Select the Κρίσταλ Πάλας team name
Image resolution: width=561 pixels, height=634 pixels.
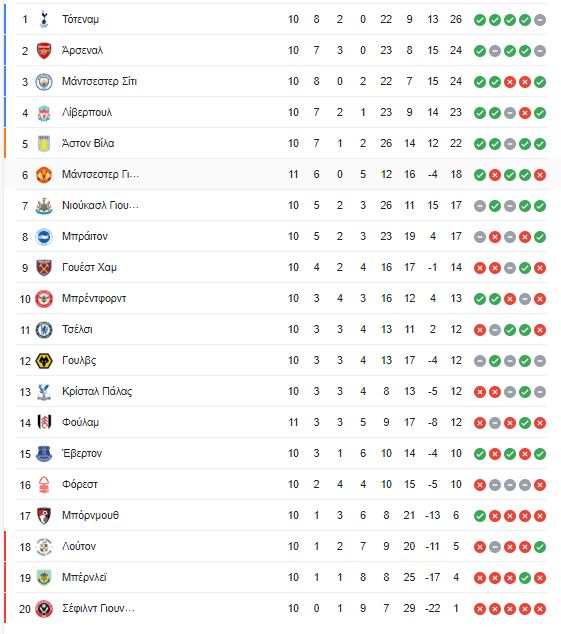tap(97, 391)
